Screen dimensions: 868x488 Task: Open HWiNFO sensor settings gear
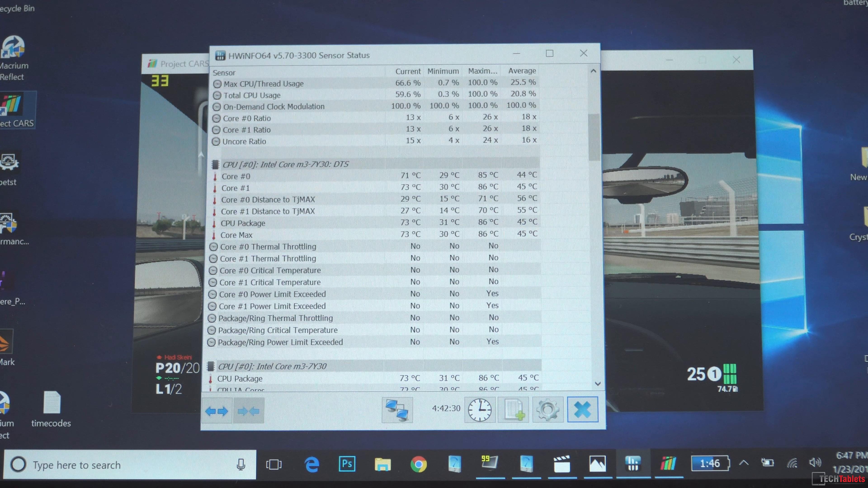click(548, 410)
